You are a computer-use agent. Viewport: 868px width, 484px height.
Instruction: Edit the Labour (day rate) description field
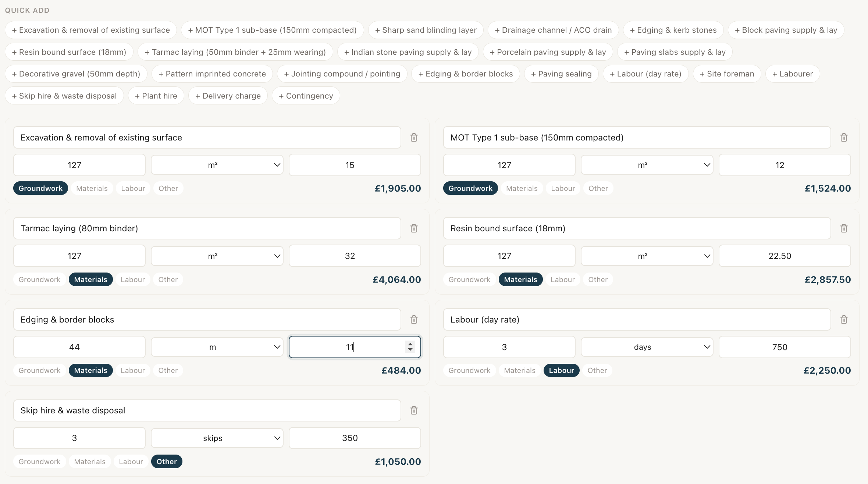coord(637,320)
